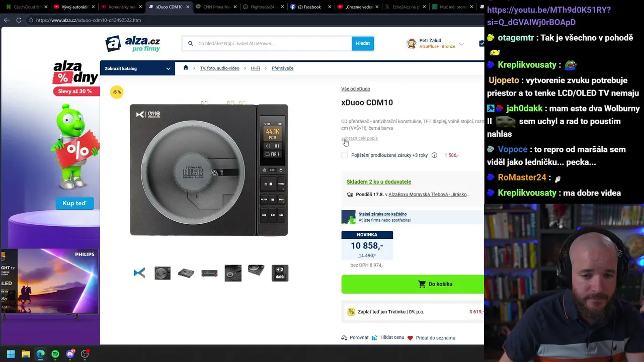Open the Windows Start menu
The height and width of the screenshot is (362, 644).
pyautogui.click(x=11, y=354)
